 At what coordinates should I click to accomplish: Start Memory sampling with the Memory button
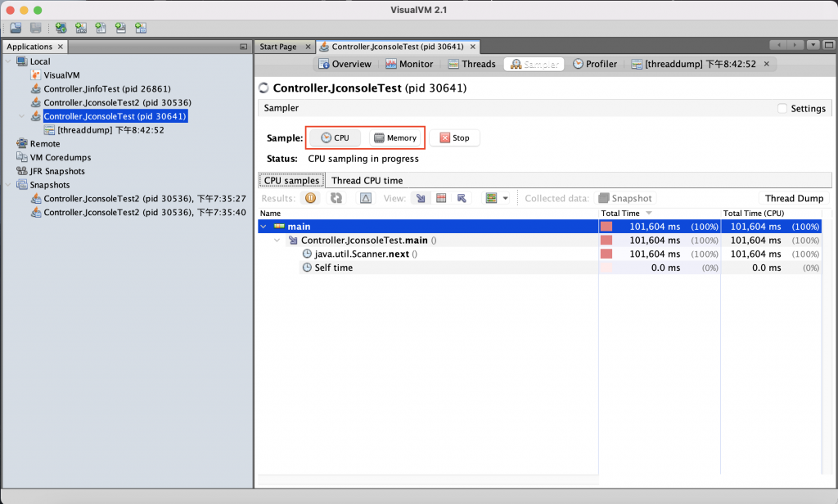[x=395, y=138]
